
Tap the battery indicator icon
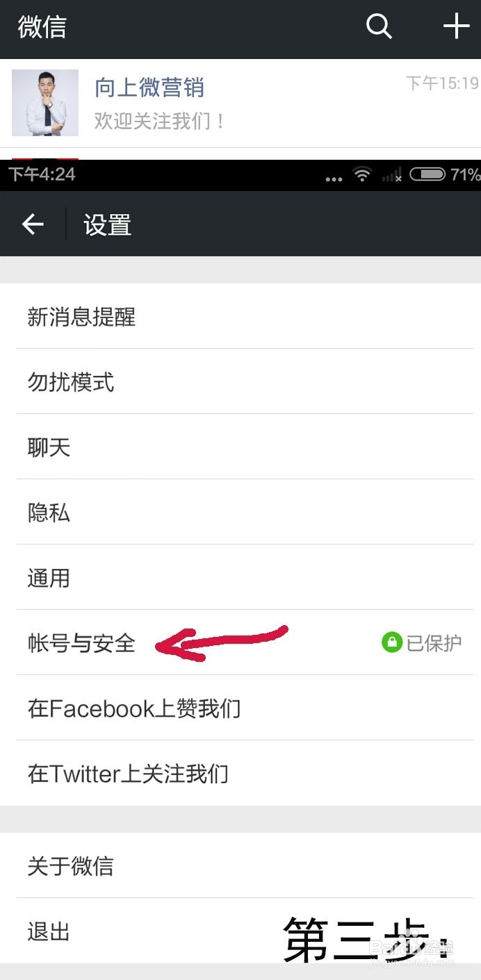click(427, 174)
